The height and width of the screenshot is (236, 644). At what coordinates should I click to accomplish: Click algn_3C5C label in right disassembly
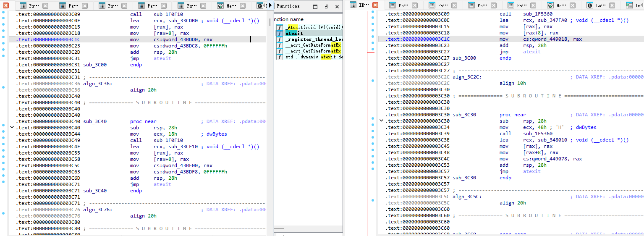coord(467,197)
